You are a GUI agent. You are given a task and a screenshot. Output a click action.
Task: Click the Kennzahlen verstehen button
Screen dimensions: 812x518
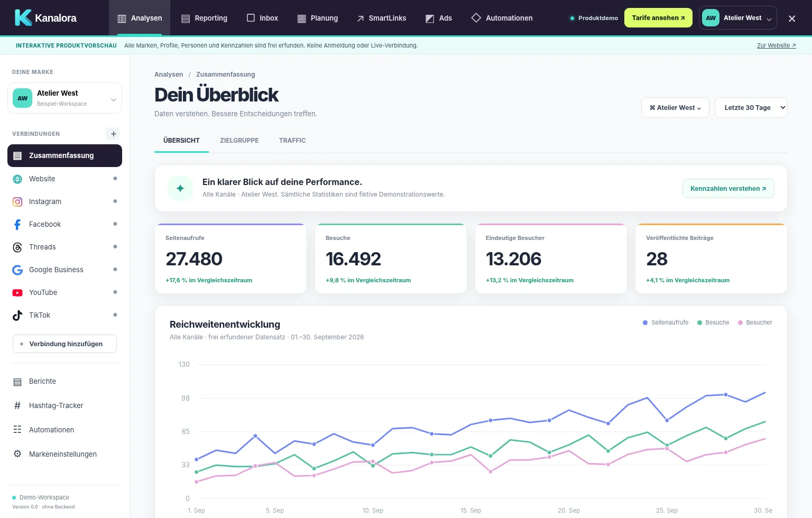[728, 189]
